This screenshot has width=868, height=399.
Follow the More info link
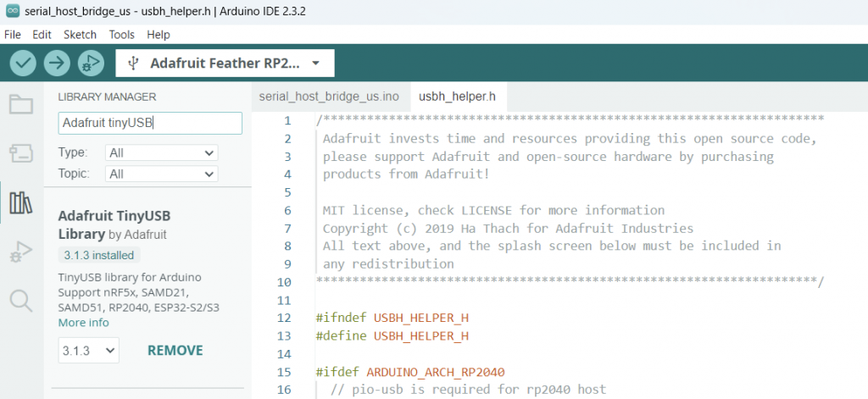coord(84,323)
